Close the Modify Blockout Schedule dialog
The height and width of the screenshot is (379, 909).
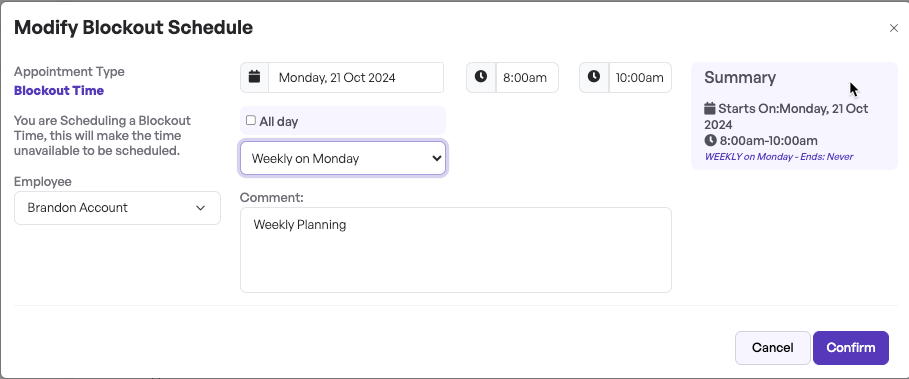pyautogui.click(x=893, y=28)
